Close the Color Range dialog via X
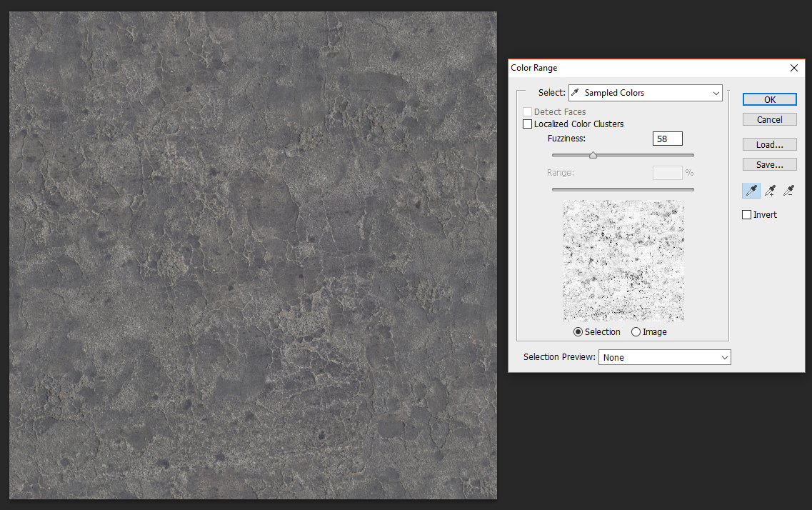This screenshot has width=812, height=510. pos(793,67)
